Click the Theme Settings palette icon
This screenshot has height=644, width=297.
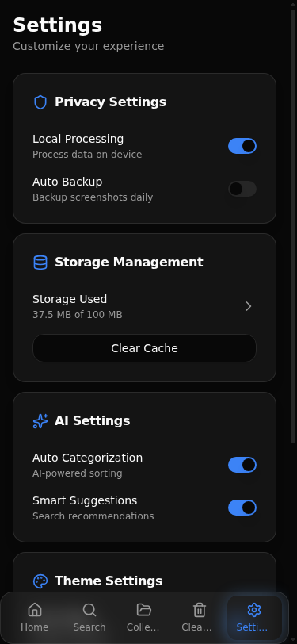(40, 581)
